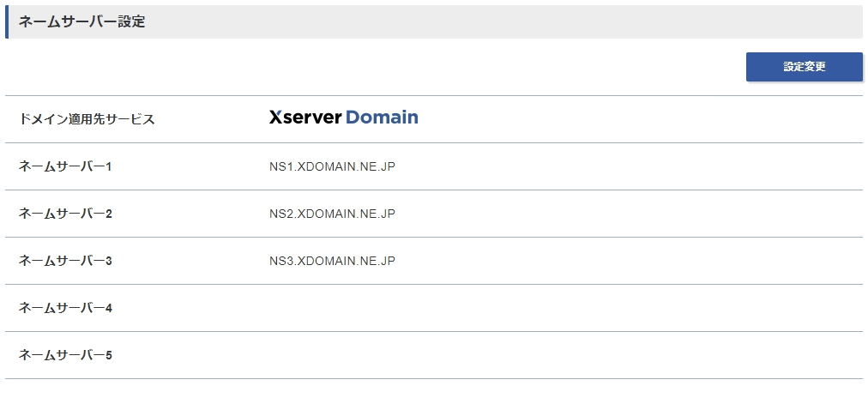Select the NS1.XDOMAIN.NE.JP value
This screenshot has height=410, width=868.
coord(332,166)
